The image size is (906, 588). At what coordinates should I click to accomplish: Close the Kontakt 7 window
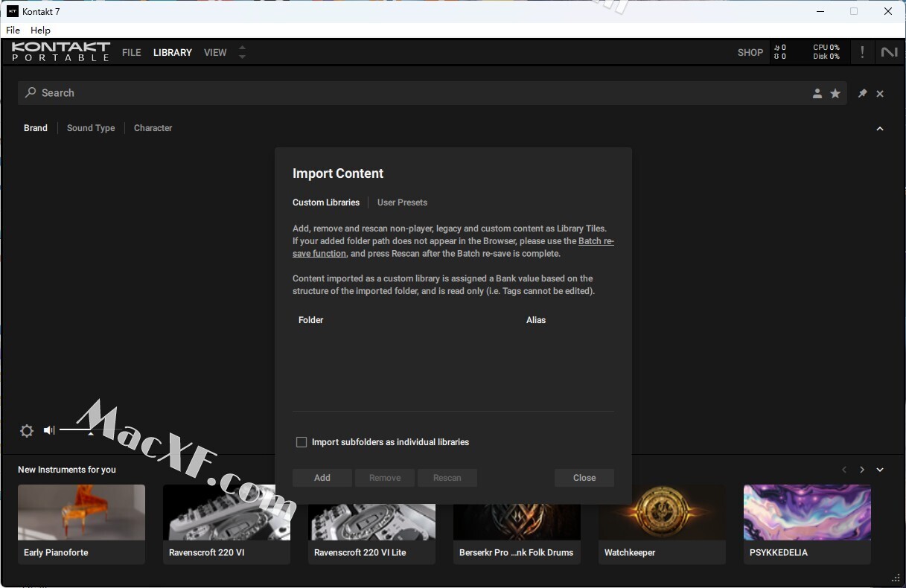[888, 11]
